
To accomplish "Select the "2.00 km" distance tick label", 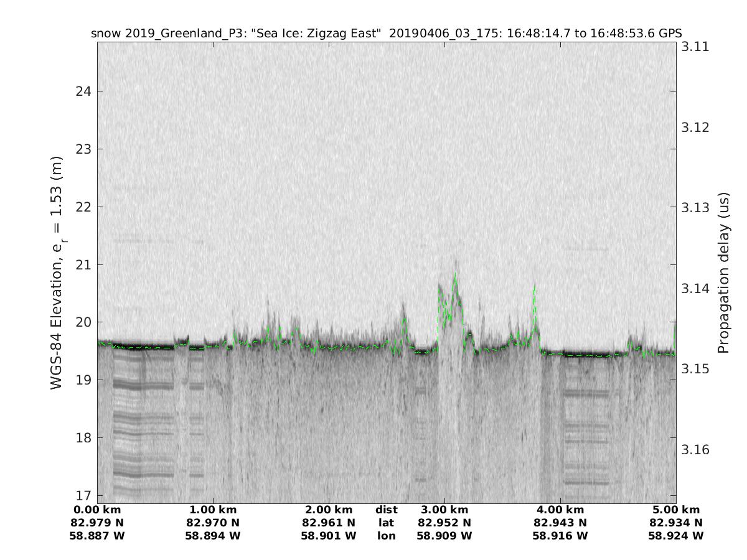I will click(329, 510).
